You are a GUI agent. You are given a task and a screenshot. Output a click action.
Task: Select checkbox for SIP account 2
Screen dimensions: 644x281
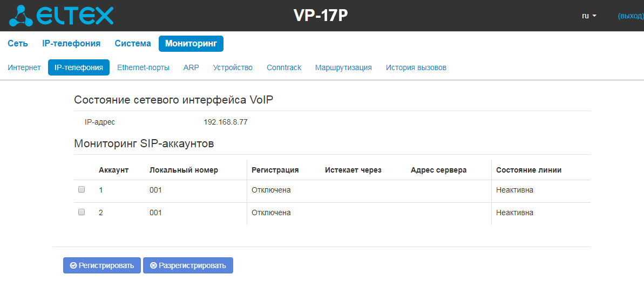point(82,212)
